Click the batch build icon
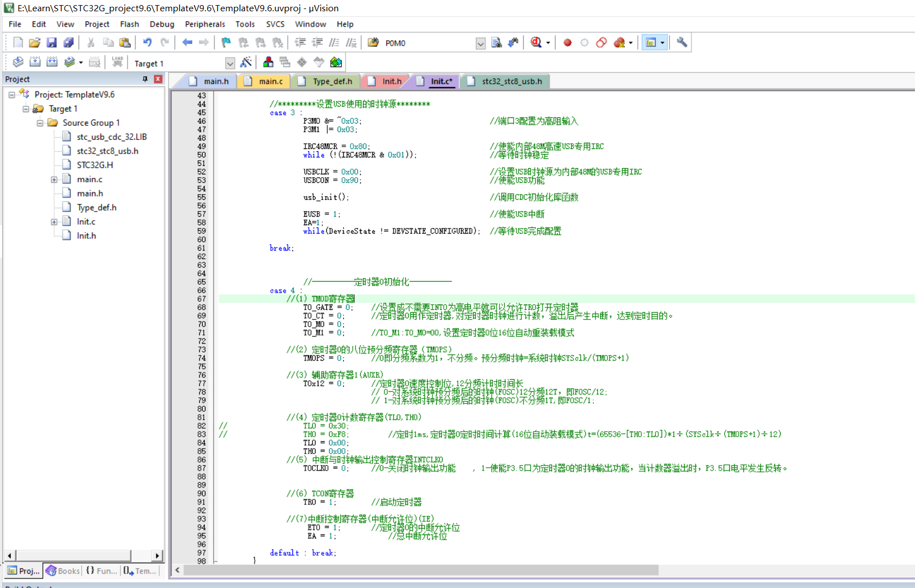Image resolution: width=915 pixels, height=588 pixels. click(x=69, y=62)
